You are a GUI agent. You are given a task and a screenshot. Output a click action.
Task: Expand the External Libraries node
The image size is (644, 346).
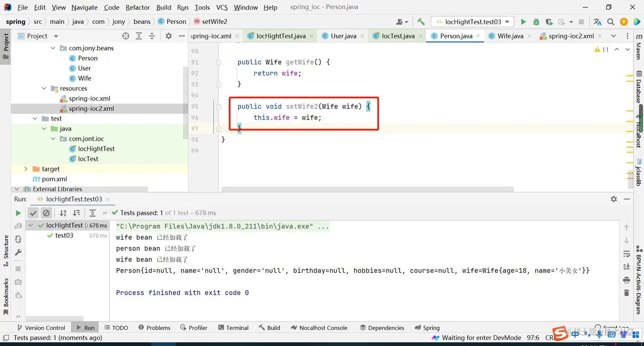[17, 189]
